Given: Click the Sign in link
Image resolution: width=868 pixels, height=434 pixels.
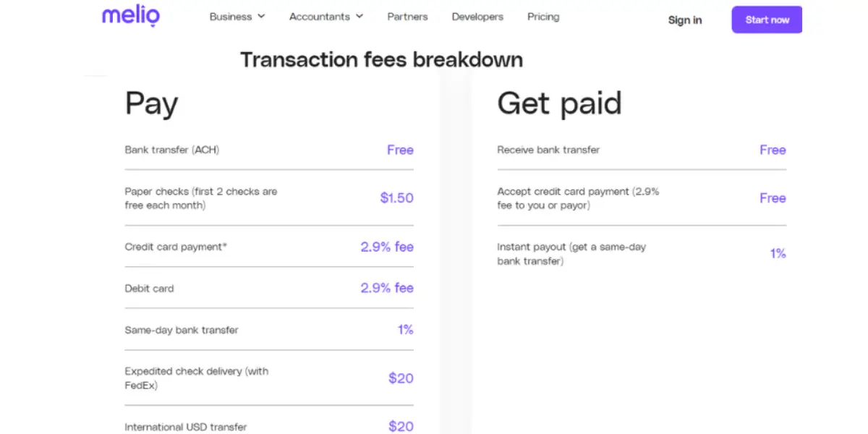Looking at the screenshot, I should click(685, 20).
